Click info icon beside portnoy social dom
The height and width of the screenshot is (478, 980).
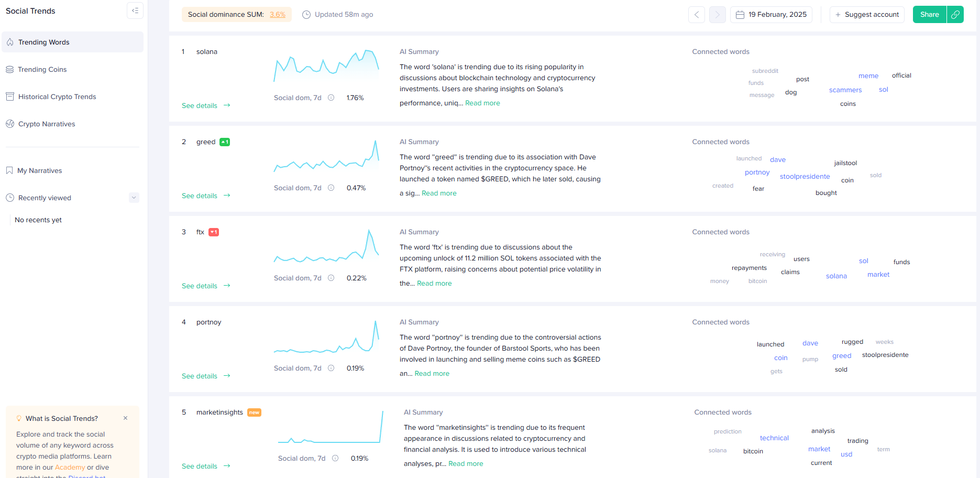pos(331,368)
